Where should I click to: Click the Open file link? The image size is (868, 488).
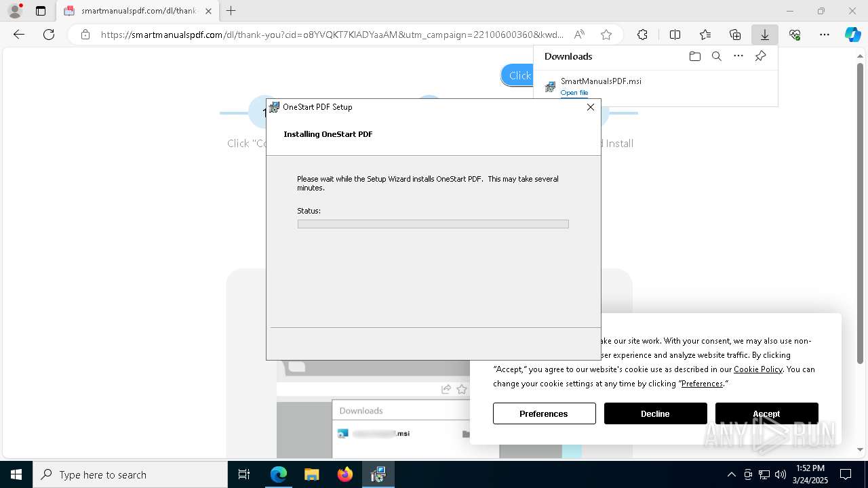(574, 93)
